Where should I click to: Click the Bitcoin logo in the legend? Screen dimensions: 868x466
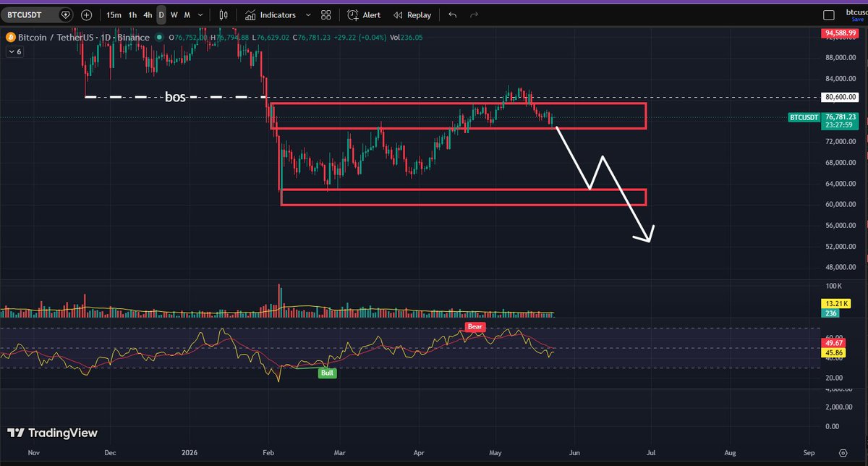pyautogui.click(x=10, y=38)
